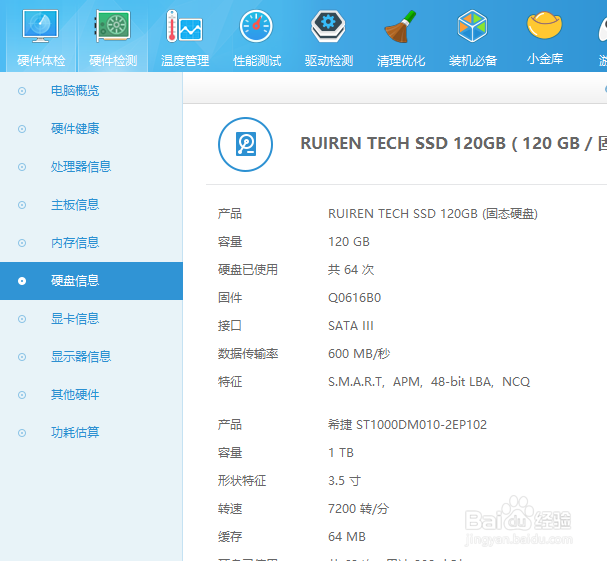Viewport: 607px width, 561px height.
Task: Click the 硬盘信息 active bullet marker
Action: point(22,281)
